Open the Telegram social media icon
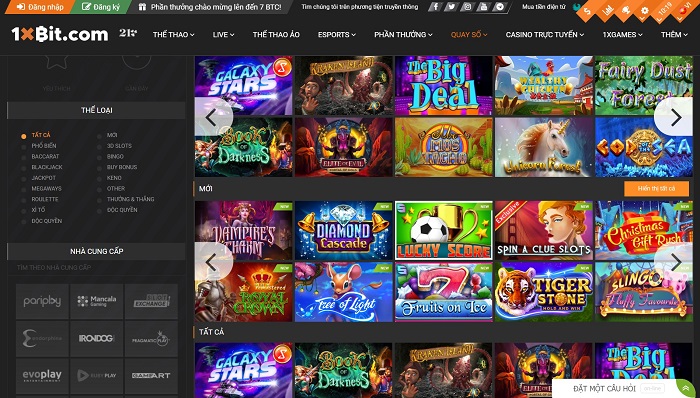 [x=500, y=7]
